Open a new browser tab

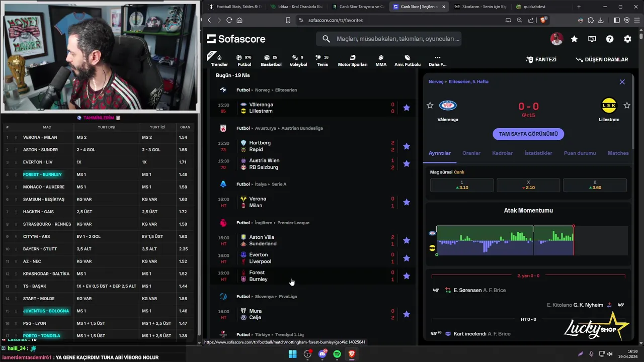pos(579,7)
